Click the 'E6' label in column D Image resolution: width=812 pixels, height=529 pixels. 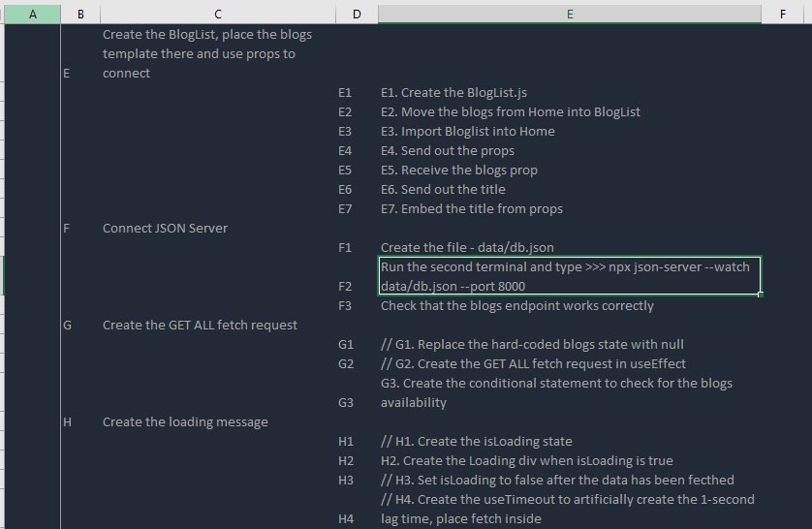[x=345, y=190]
